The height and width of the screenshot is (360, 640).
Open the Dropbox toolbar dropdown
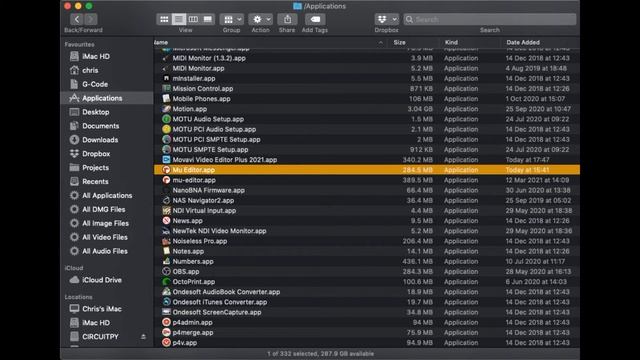[387, 19]
